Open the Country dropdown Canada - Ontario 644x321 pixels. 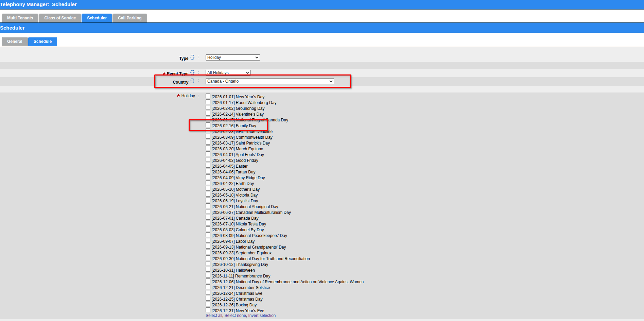[269, 81]
